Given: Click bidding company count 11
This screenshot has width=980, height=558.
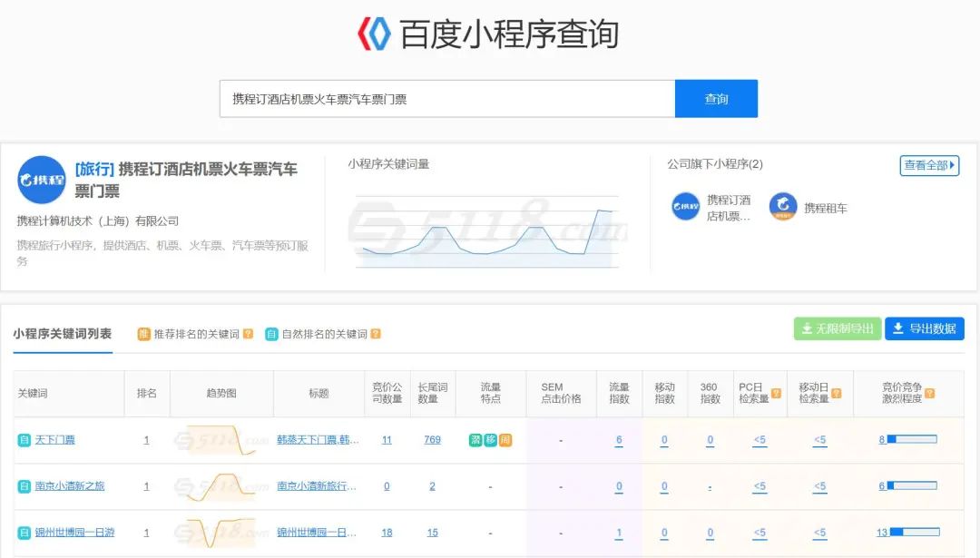Looking at the screenshot, I should [x=387, y=440].
